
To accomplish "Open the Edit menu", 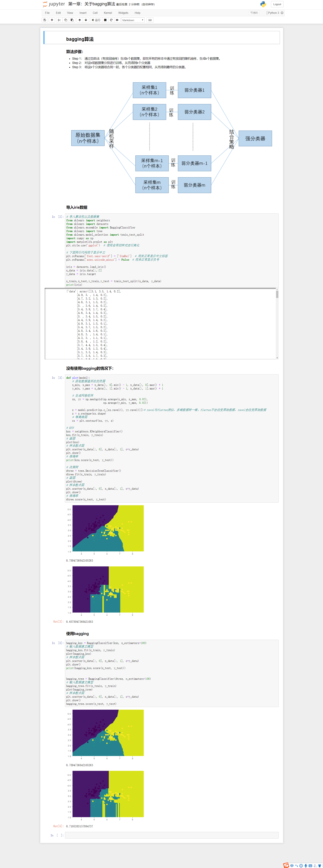I will pos(58,13).
